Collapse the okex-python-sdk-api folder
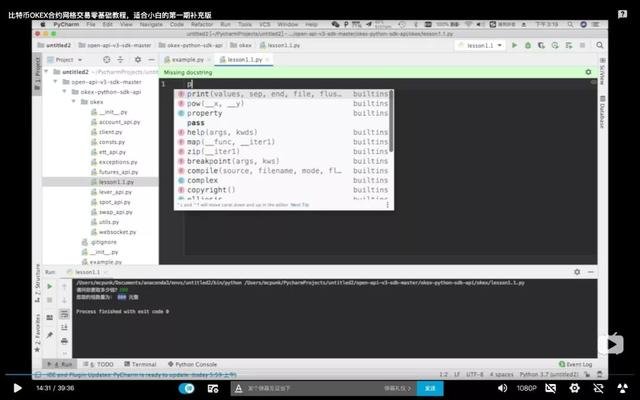 tap(64, 92)
